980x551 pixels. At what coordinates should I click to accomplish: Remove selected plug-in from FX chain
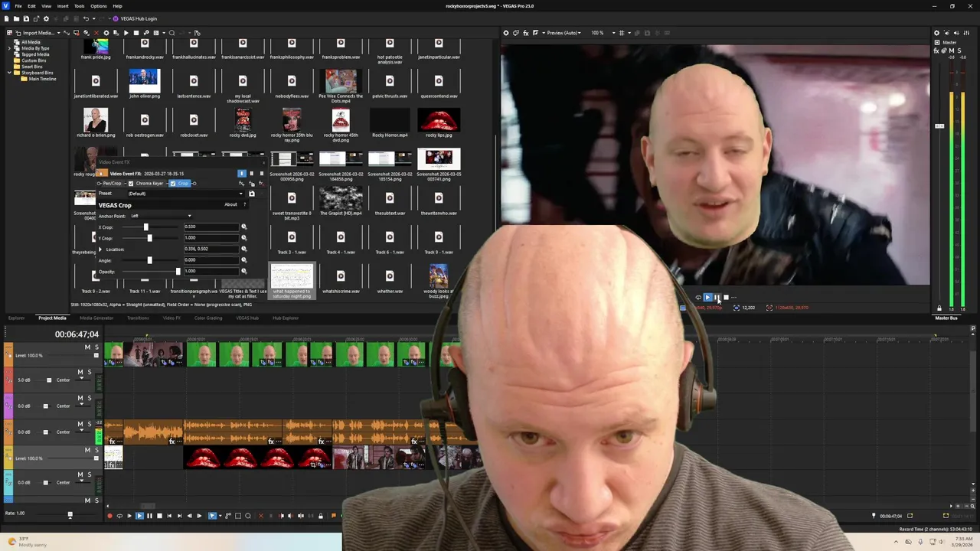tap(261, 184)
